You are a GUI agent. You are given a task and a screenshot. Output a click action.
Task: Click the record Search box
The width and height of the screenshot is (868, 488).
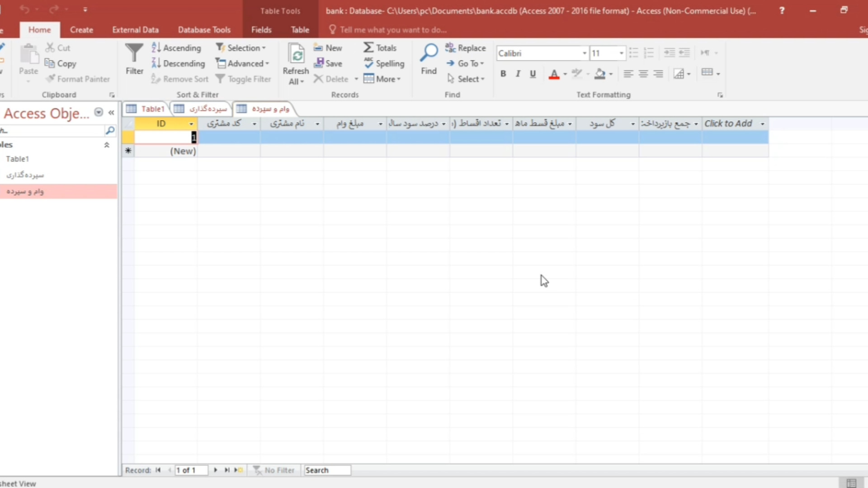(327, 470)
